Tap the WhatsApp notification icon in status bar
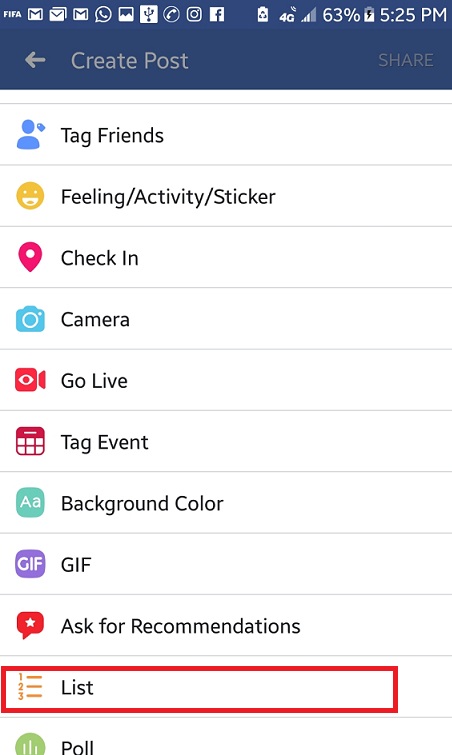452x755 pixels. click(x=103, y=14)
